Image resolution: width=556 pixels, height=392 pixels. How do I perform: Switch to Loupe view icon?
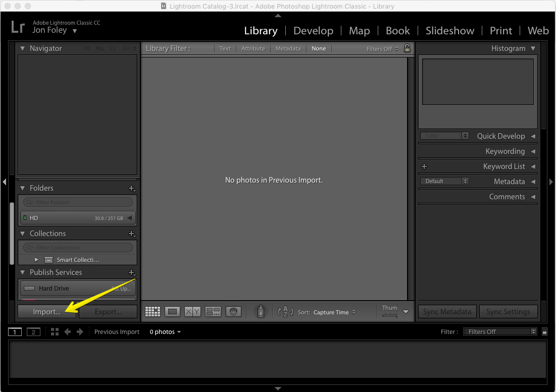(x=172, y=312)
